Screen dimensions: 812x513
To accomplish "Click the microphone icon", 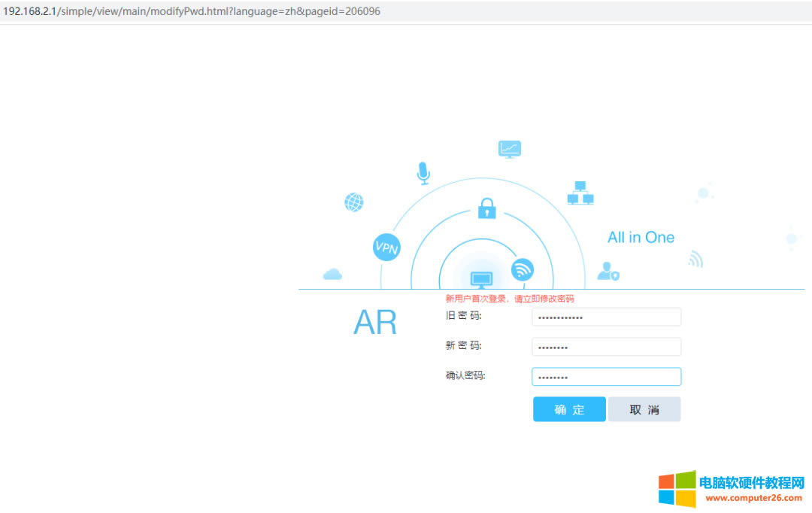I will point(423,173).
